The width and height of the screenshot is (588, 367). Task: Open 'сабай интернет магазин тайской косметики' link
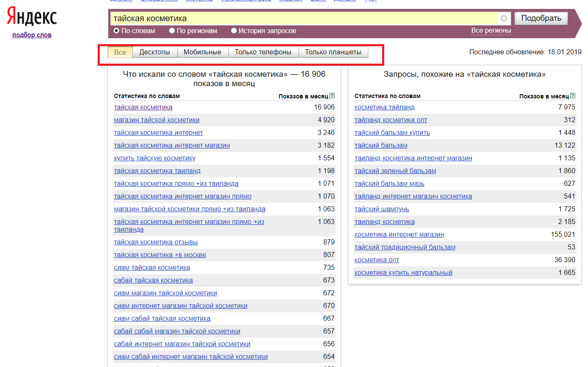coord(182,344)
